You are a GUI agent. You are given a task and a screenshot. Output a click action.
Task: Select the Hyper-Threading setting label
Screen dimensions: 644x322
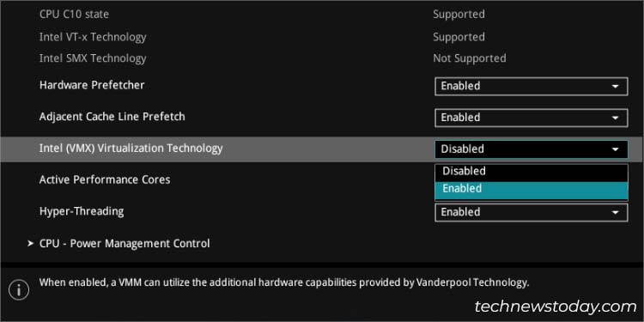coord(82,211)
